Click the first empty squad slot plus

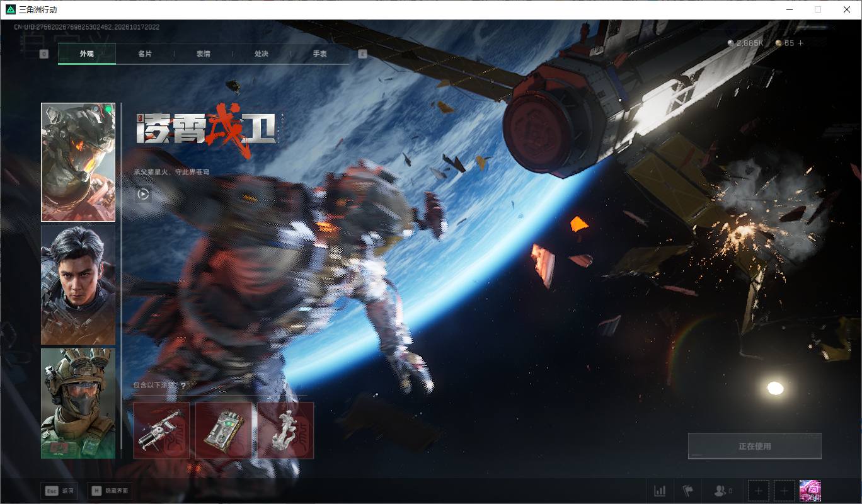click(759, 491)
